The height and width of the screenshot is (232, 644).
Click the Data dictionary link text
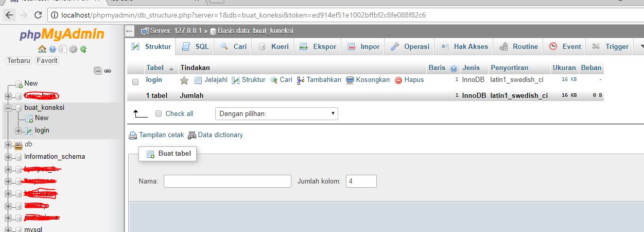220,135
